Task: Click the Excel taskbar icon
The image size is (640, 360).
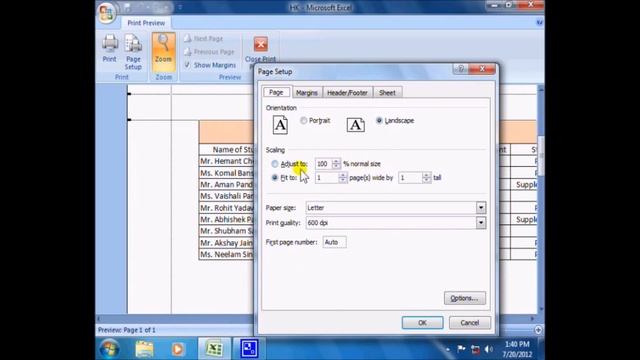Action: (x=214, y=349)
